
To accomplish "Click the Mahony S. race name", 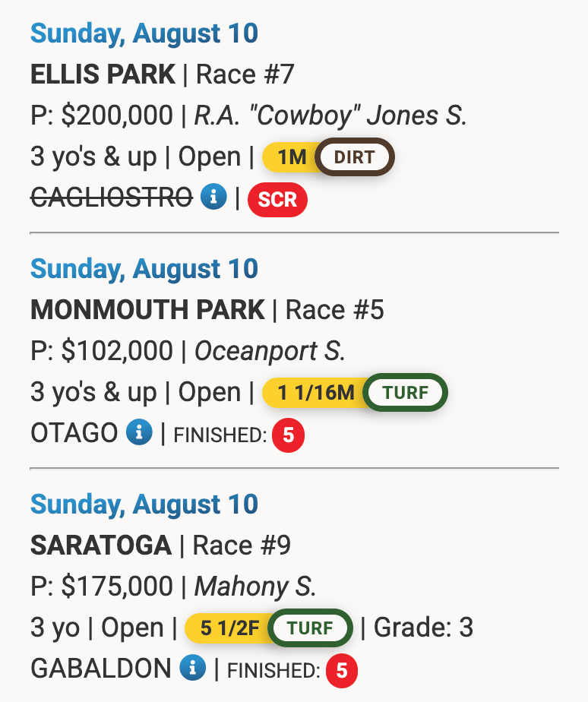I will point(255,587).
